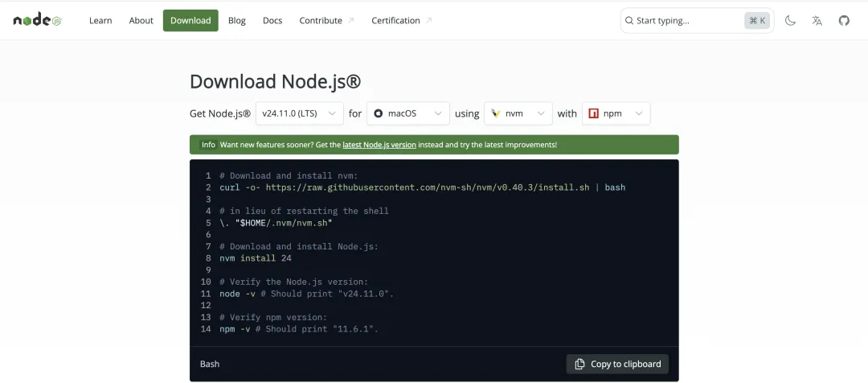Click the '# in lieu of restarting the shell' comment
This screenshot has width=868, height=383.
304,211
